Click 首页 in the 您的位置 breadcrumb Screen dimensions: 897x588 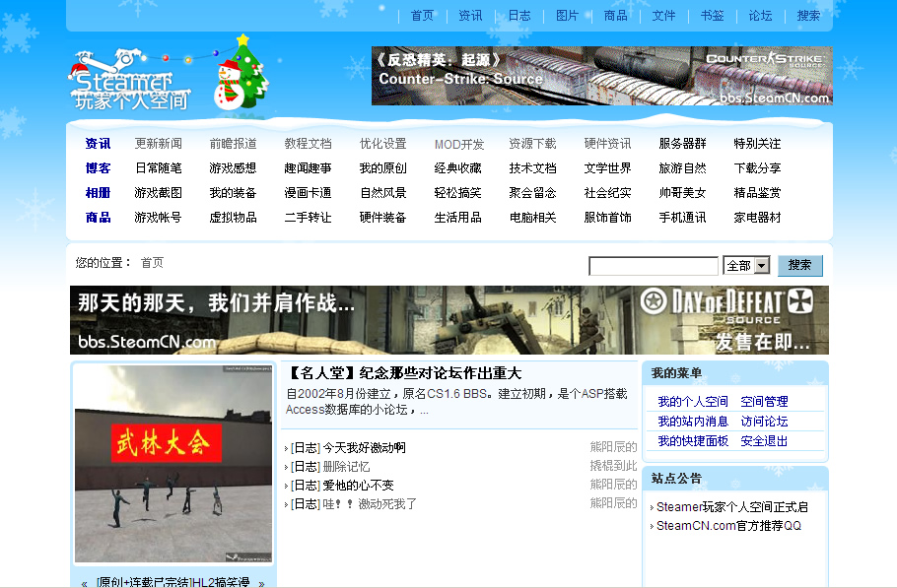tap(152, 263)
